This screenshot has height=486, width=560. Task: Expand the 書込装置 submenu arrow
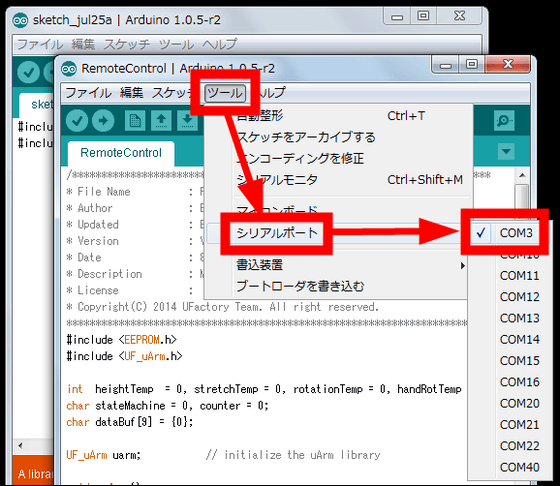[462, 266]
